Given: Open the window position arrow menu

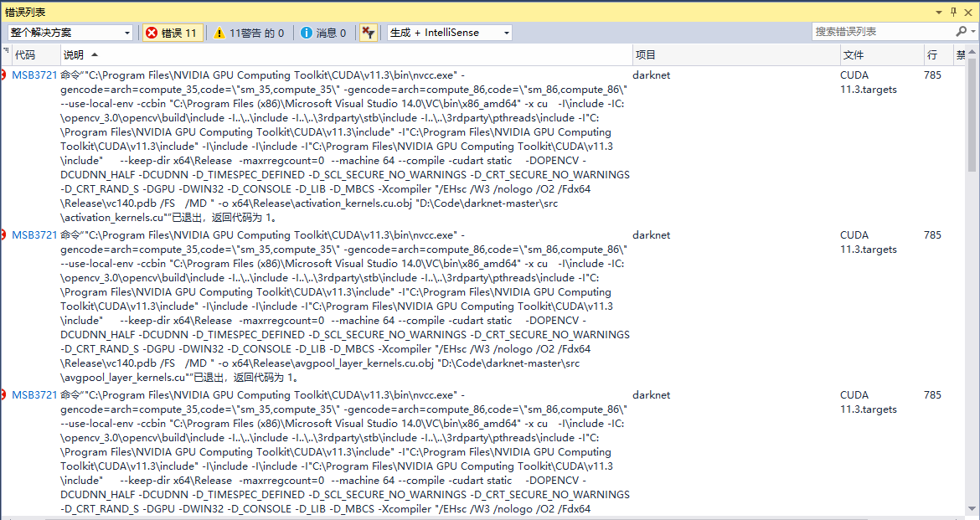Looking at the screenshot, I should click(x=937, y=12).
